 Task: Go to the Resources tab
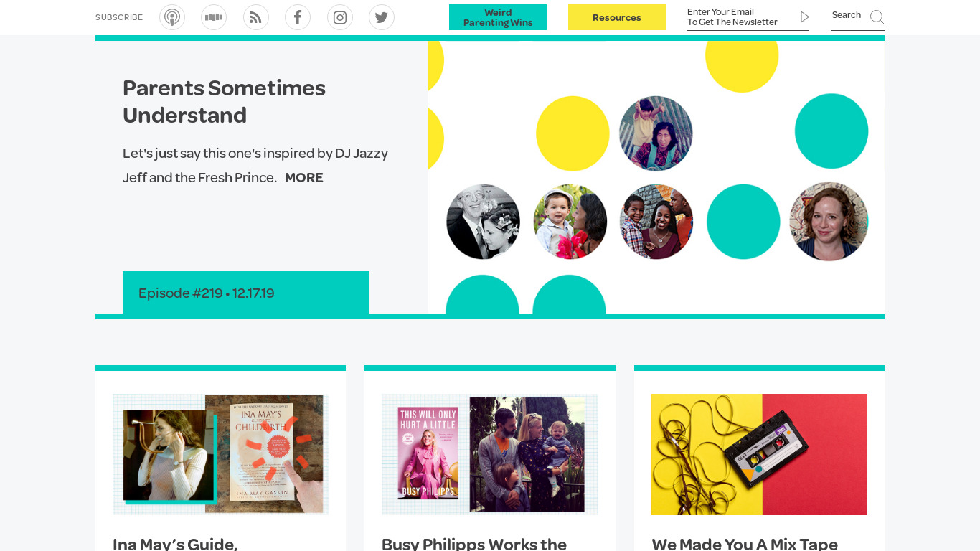617,17
